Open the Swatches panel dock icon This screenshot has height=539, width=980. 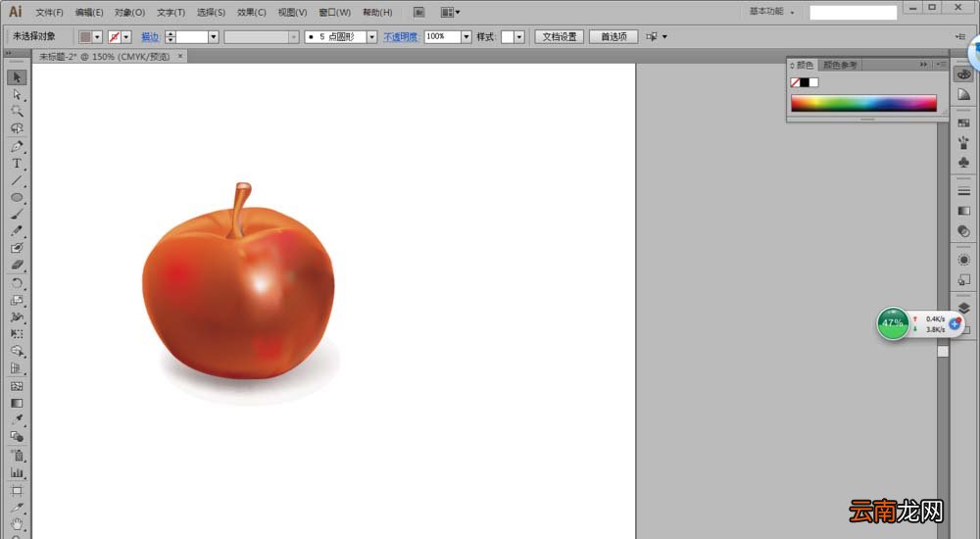tap(963, 123)
